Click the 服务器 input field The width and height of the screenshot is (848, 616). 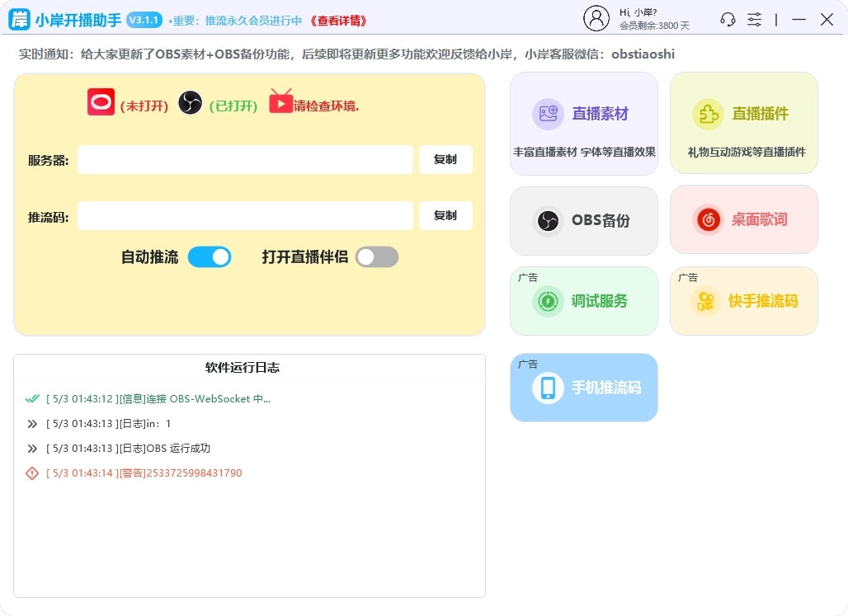245,159
